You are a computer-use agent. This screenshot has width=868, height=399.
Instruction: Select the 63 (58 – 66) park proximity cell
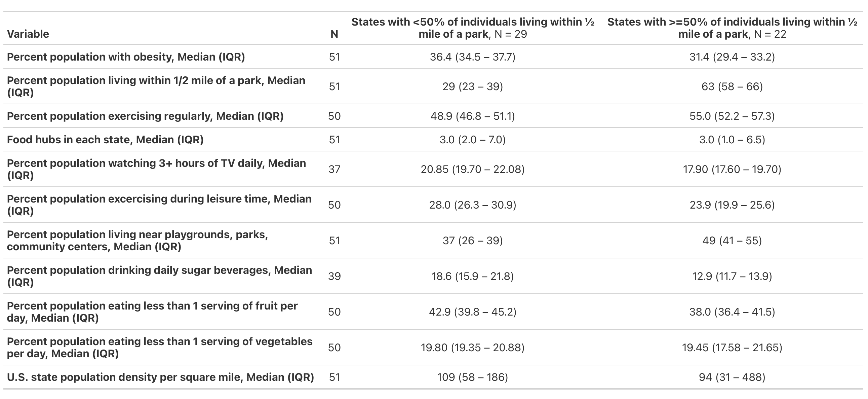732,87
